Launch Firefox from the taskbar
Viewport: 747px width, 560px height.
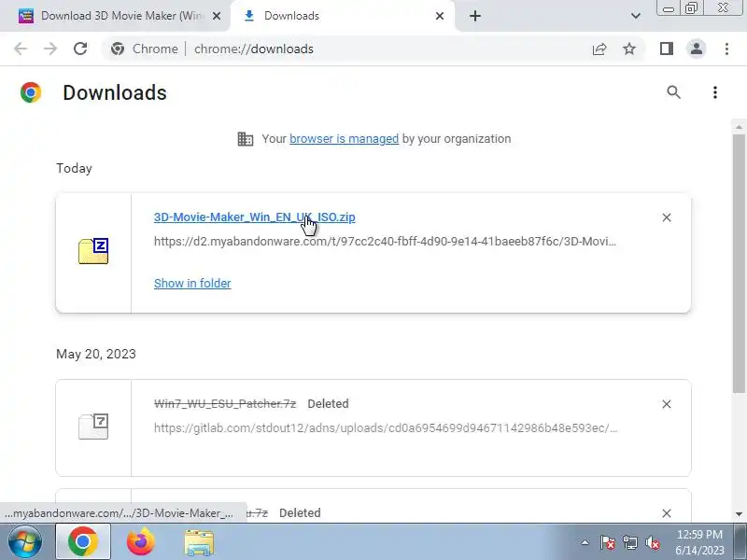click(x=141, y=541)
